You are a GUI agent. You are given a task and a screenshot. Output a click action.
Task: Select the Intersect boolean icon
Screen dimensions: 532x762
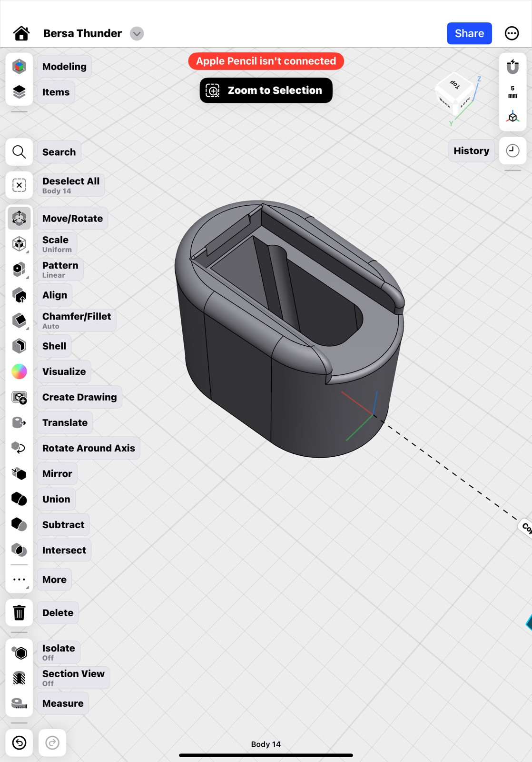click(19, 551)
